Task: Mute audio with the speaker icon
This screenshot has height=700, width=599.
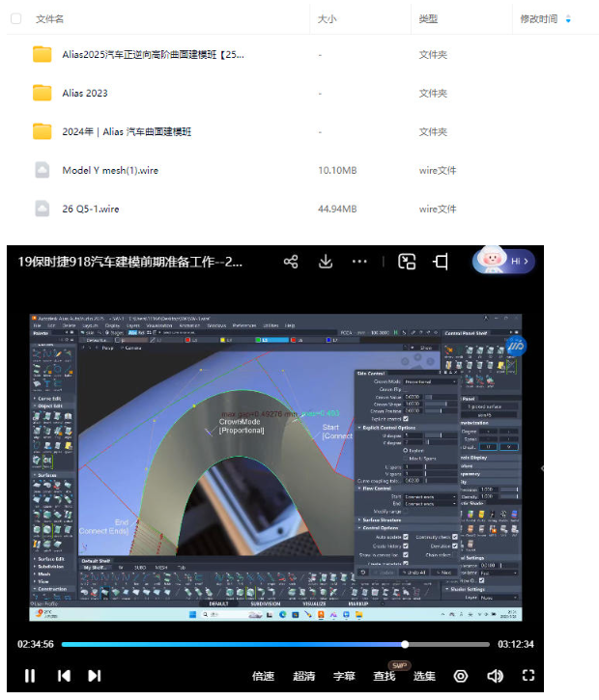Action: coord(495,676)
